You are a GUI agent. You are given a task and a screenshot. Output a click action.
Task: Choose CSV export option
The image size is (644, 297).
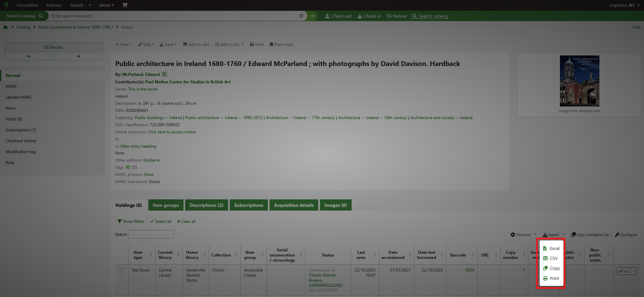coord(551,258)
